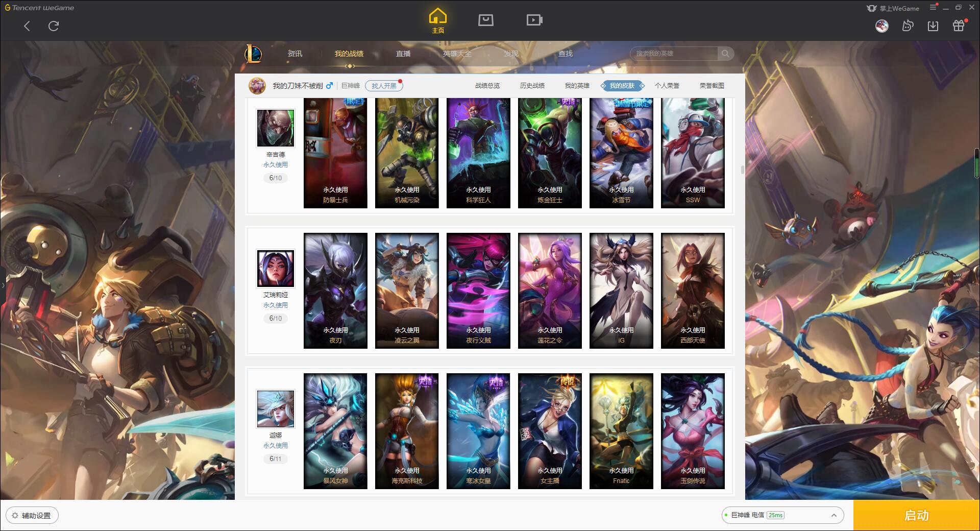This screenshot has width=980, height=531.
Task: Open 科学狂人 skin card
Action: pos(478,153)
